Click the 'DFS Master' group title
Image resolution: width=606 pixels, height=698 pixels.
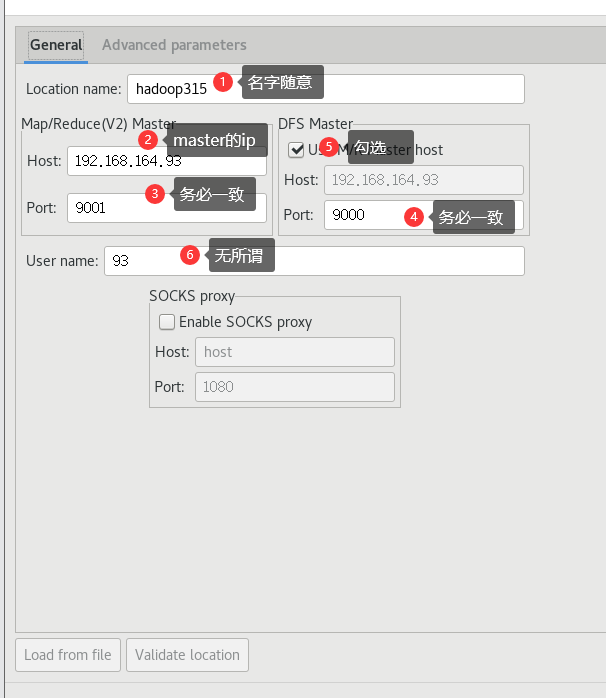[315, 124]
